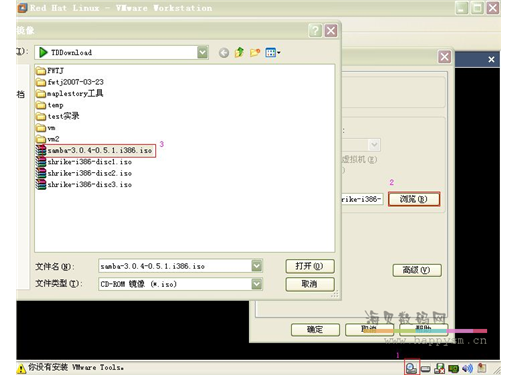
Task: Select the maplestory工具 folder
Action: tap(69, 93)
